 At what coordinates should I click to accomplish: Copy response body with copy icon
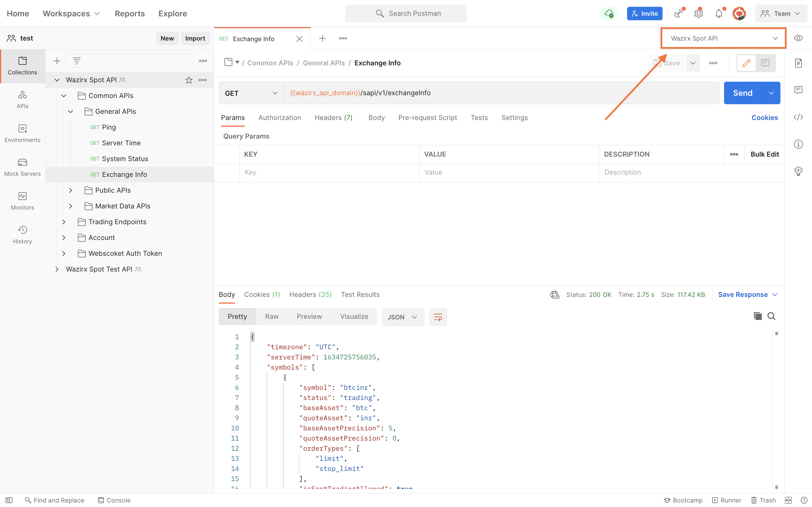[x=757, y=316]
